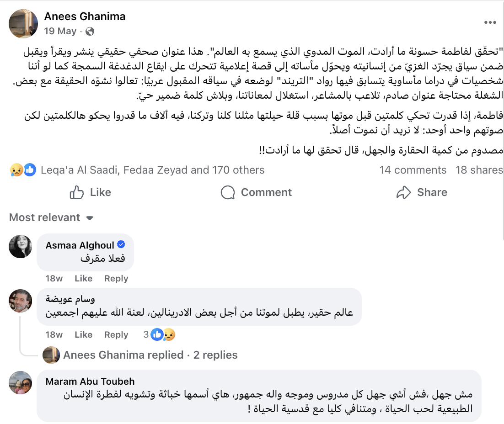View post reactions via sad emoji icon
504x424 pixels.
pyautogui.click(x=16, y=170)
